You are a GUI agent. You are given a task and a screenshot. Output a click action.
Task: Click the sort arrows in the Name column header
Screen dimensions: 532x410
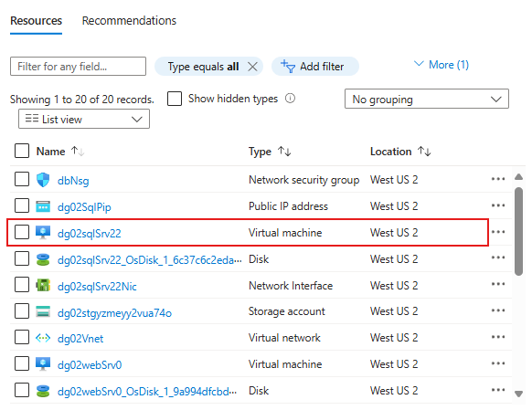pyautogui.click(x=78, y=151)
